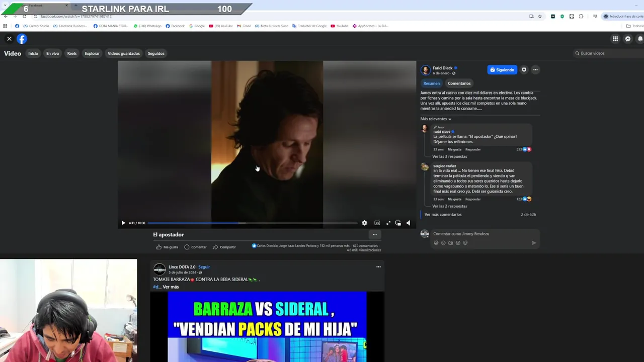Open the Messenger icon
The image size is (644, 362).
628,39
